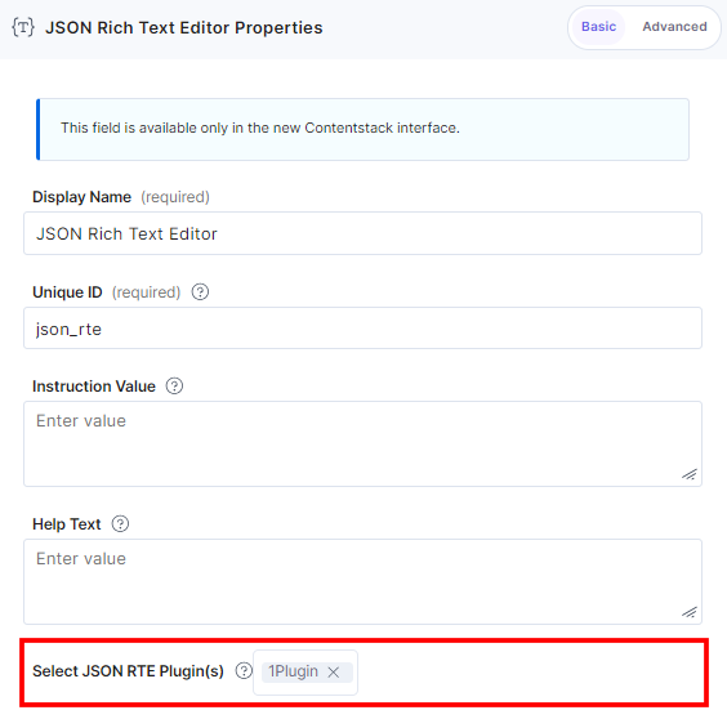This screenshot has height=728, width=727.
Task: Open the Unique ID help tooltip icon
Action: pyautogui.click(x=200, y=292)
